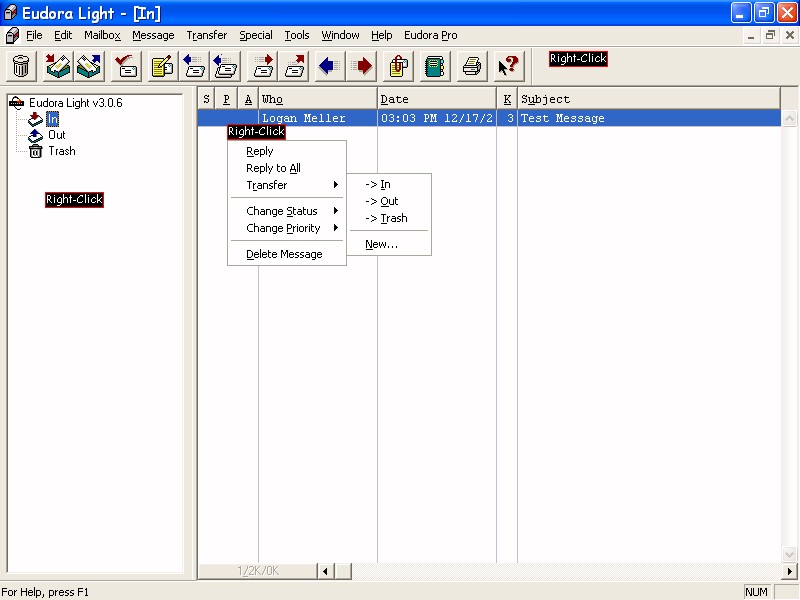Open the Address Book toolbar icon

tap(435, 66)
